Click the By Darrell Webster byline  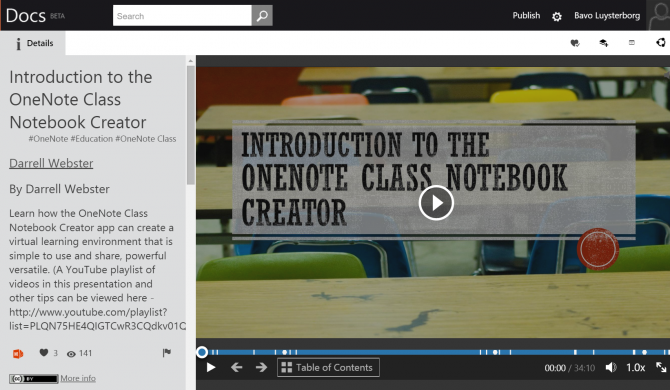[59, 189]
